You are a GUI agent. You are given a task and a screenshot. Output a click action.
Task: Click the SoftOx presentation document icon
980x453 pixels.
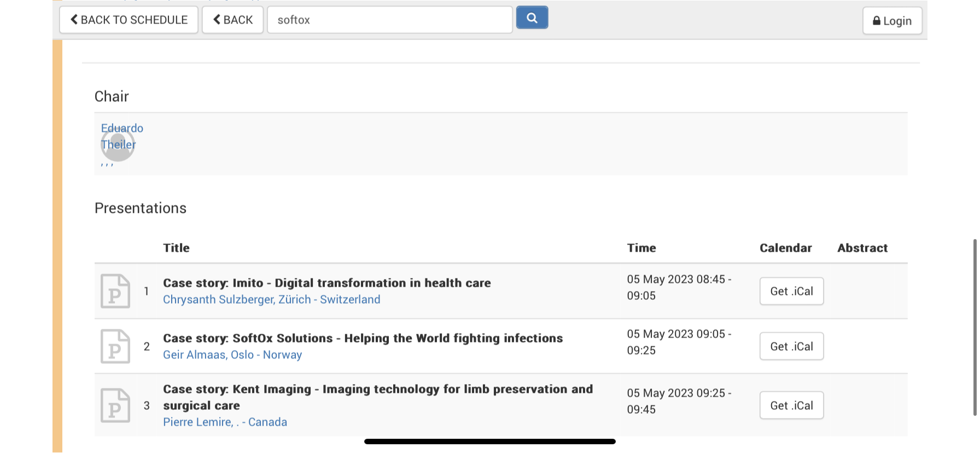(115, 346)
